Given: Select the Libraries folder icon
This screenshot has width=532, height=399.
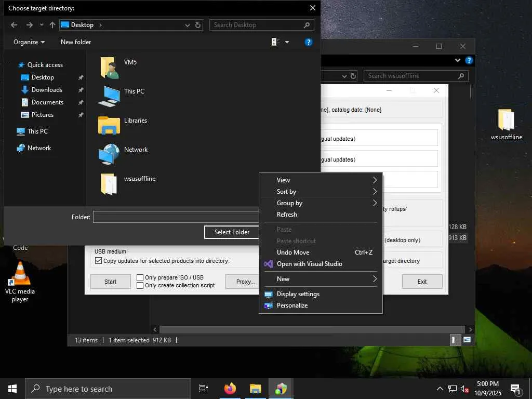Looking at the screenshot, I should coord(109,126).
